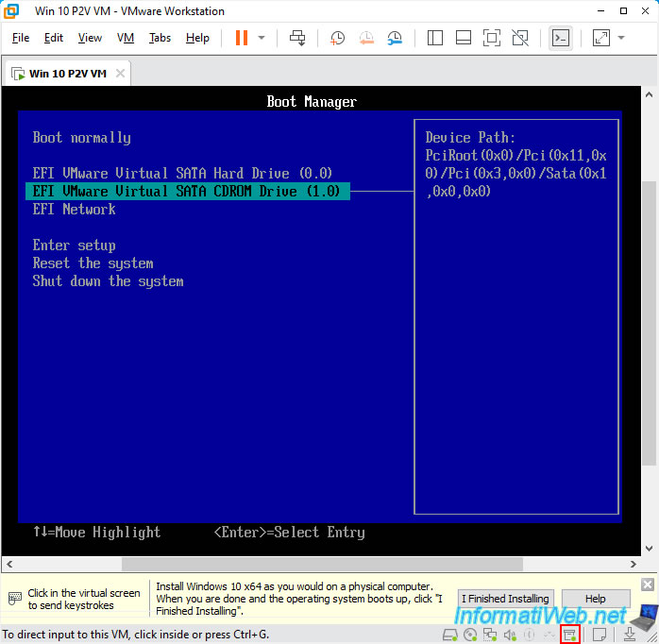
Task: Click the revert to snapshot icon
Action: (x=366, y=38)
